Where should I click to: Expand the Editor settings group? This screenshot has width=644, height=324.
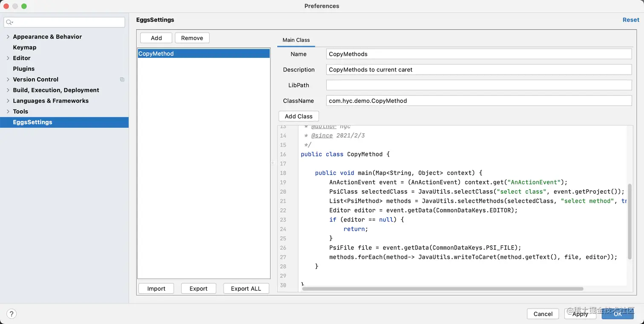[8, 58]
